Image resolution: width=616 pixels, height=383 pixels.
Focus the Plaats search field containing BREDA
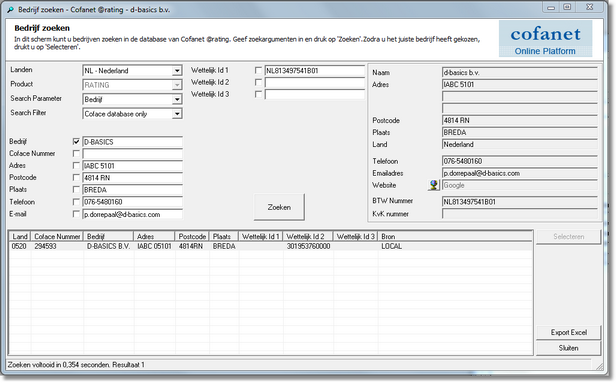click(x=132, y=190)
